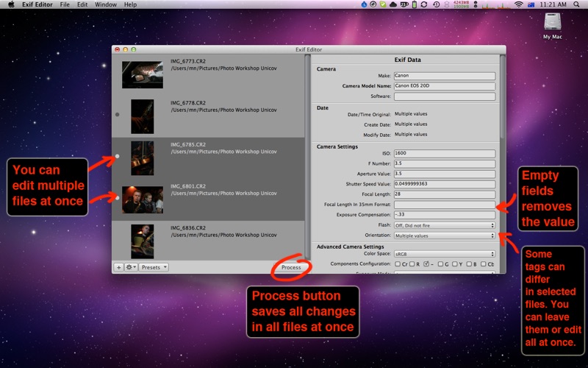Open the gear action menu
Screen dimensions: 588x368
click(x=131, y=267)
